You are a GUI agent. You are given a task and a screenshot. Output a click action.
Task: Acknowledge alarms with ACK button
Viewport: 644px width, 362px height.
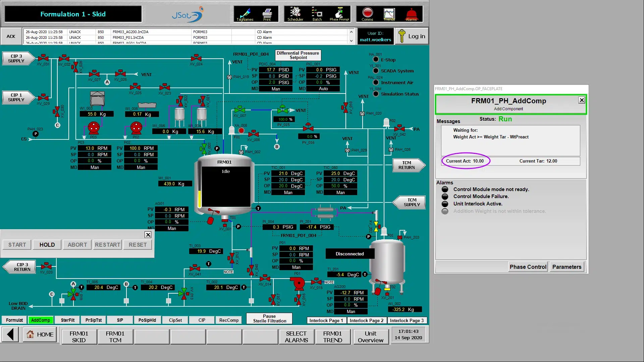(11, 36)
